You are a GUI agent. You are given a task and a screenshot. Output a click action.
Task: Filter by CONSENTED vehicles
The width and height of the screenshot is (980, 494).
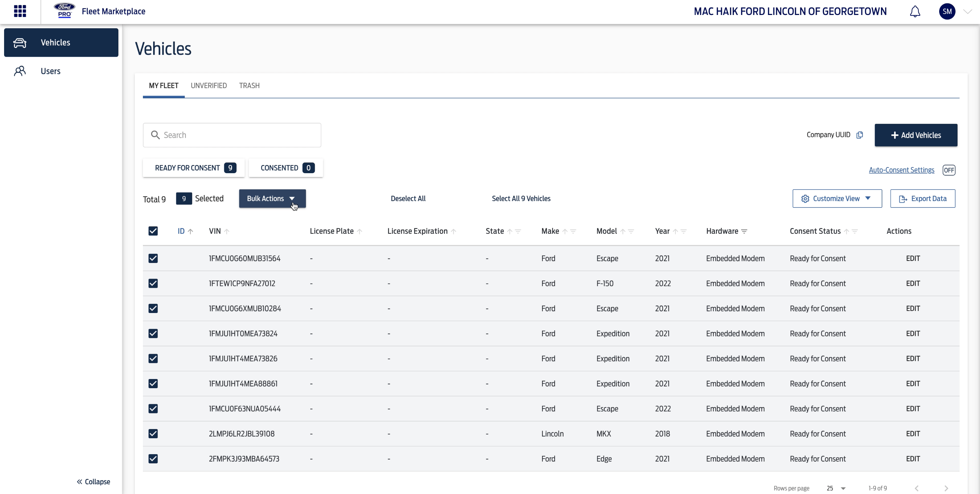click(286, 168)
